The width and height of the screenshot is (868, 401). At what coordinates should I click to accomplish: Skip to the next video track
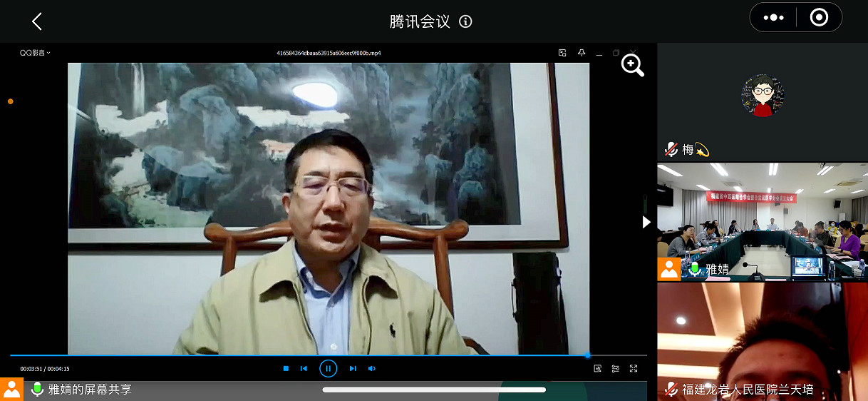point(352,368)
